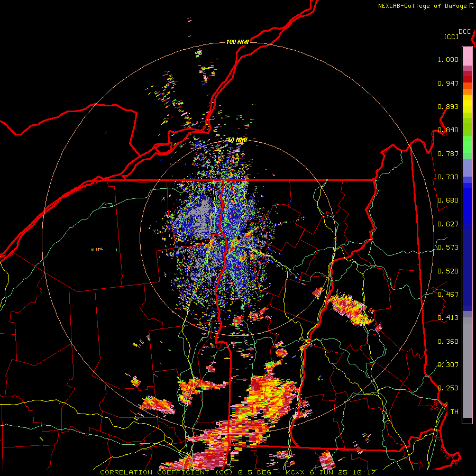Viewport: 476px width, 476px height.
Task: Click the 0.467 scale value
Action: point(448,295)
